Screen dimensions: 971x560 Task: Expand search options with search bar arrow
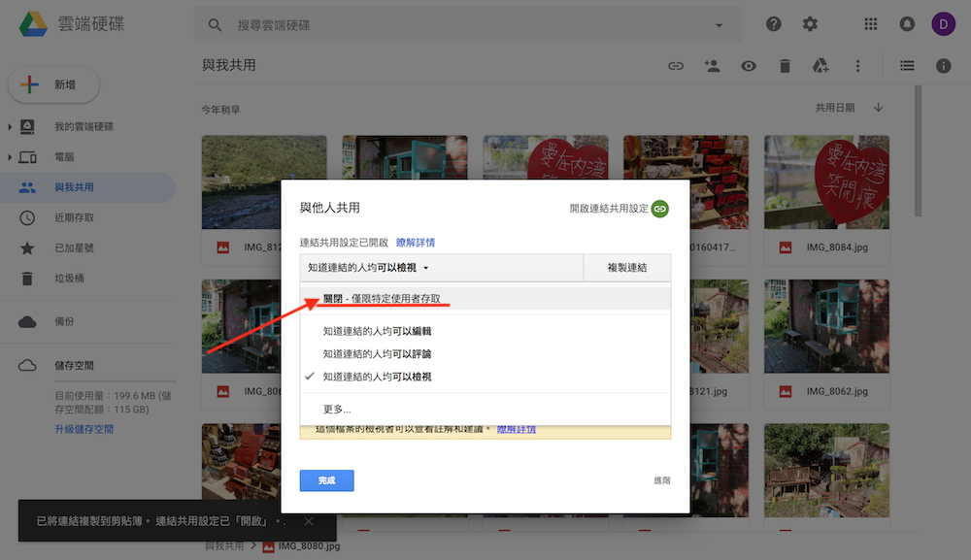[x=718, y=23]
